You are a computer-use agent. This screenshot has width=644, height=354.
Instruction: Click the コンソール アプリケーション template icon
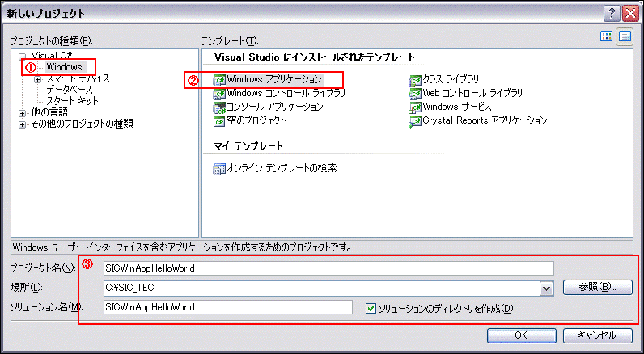[219, 107]
